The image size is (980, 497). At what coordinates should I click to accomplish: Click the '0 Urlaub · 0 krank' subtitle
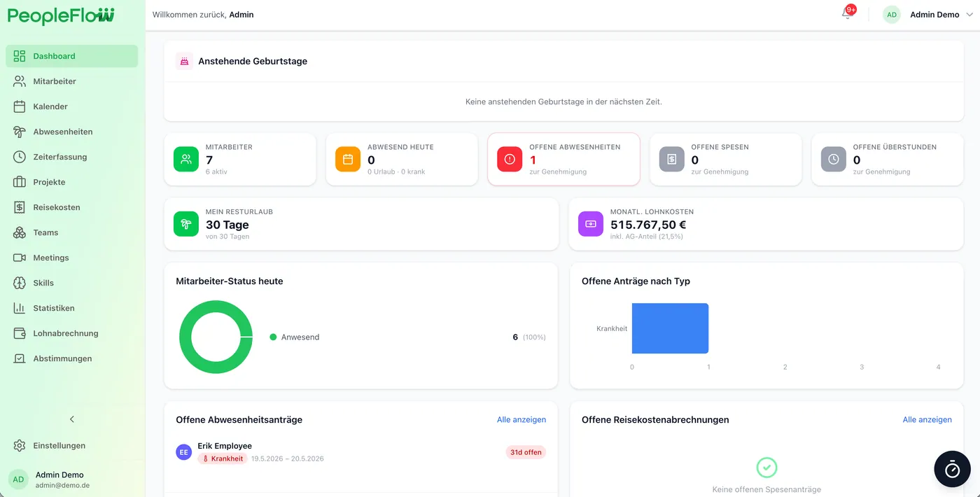coord(396,171)
